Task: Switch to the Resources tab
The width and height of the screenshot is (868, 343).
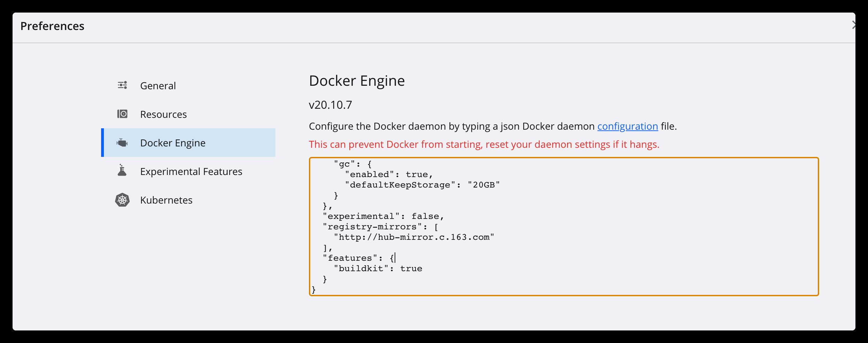Action: click(188, 114)
